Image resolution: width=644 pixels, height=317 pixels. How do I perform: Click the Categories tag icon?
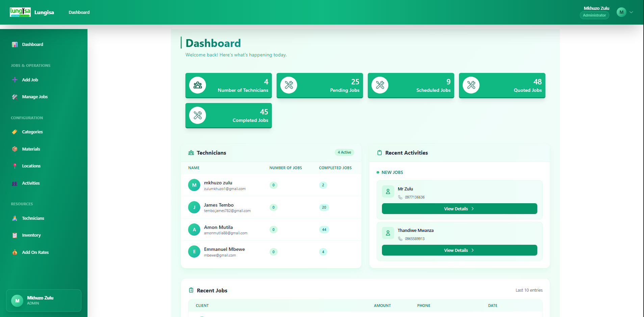coord(15,132)
